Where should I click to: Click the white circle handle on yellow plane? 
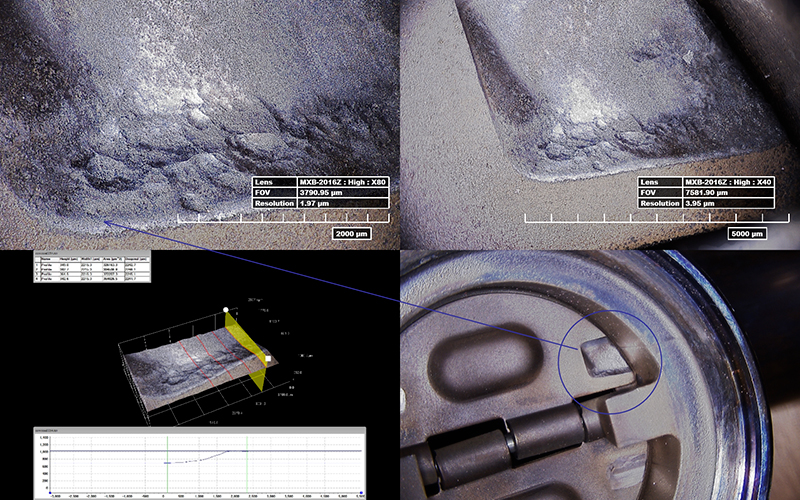226,310
